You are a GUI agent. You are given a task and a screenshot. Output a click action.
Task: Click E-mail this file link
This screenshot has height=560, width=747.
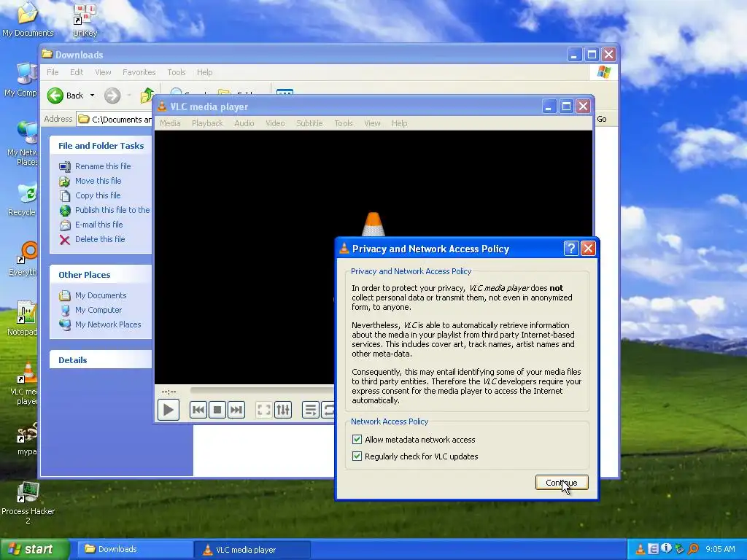(98, 225)
